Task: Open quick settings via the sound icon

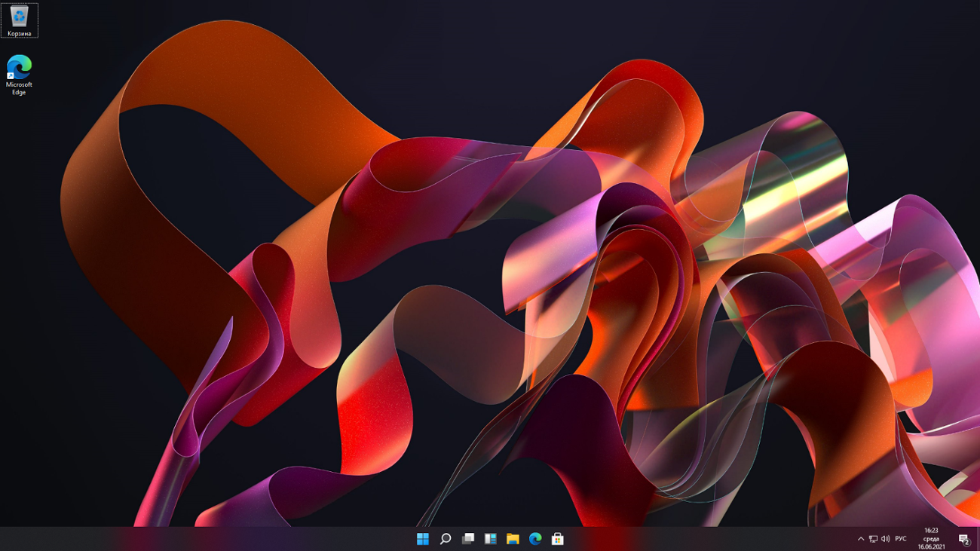Action: tap(886, 539)
